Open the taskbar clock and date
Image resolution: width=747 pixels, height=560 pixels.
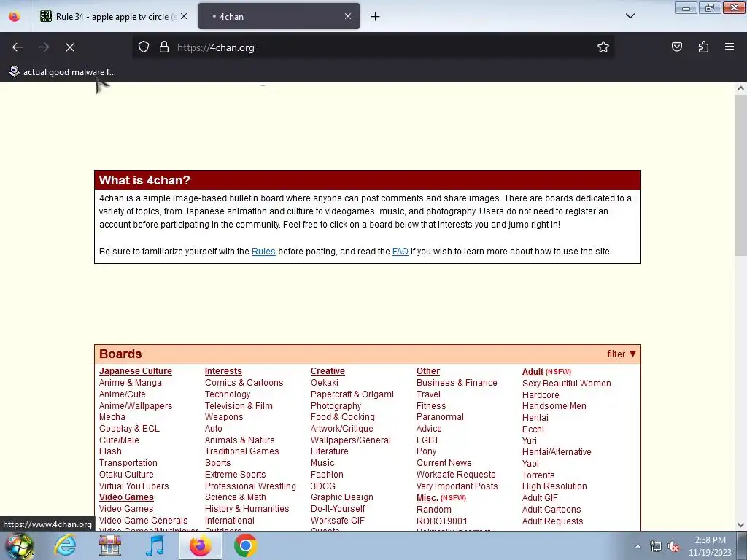(x=710, y=546)
